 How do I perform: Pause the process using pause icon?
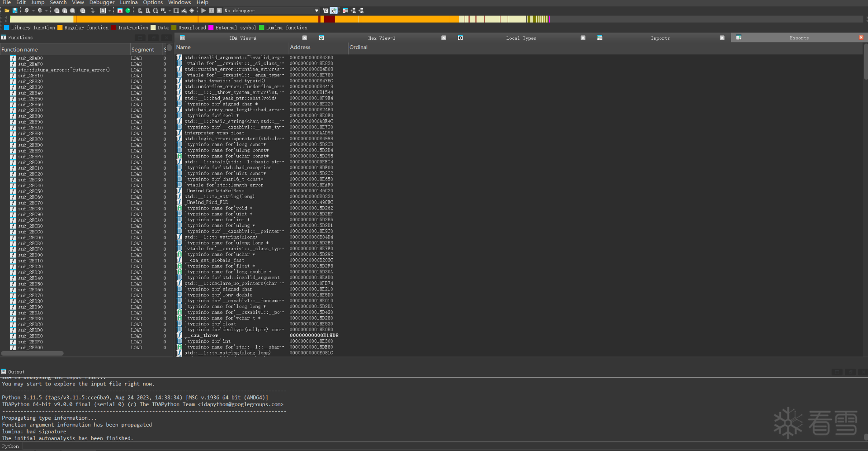211,10
